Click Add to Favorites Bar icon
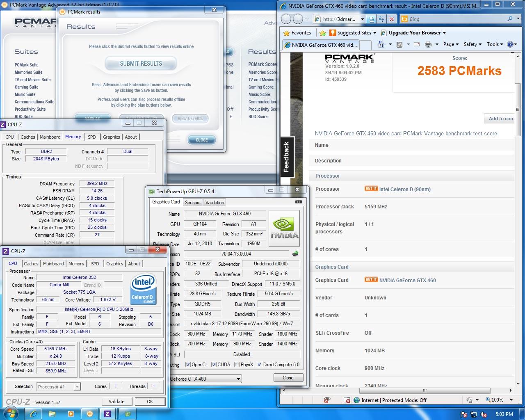This screenshot has width=525, height=420. [x=323, y=33]
